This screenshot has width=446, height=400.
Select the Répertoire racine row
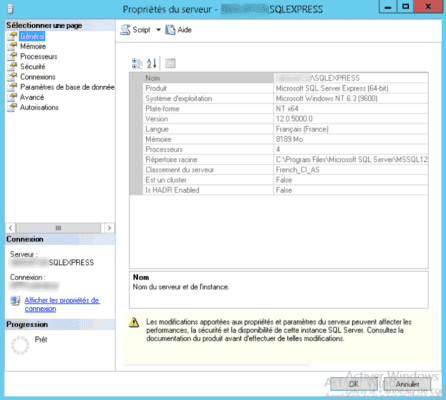point(279,160)
